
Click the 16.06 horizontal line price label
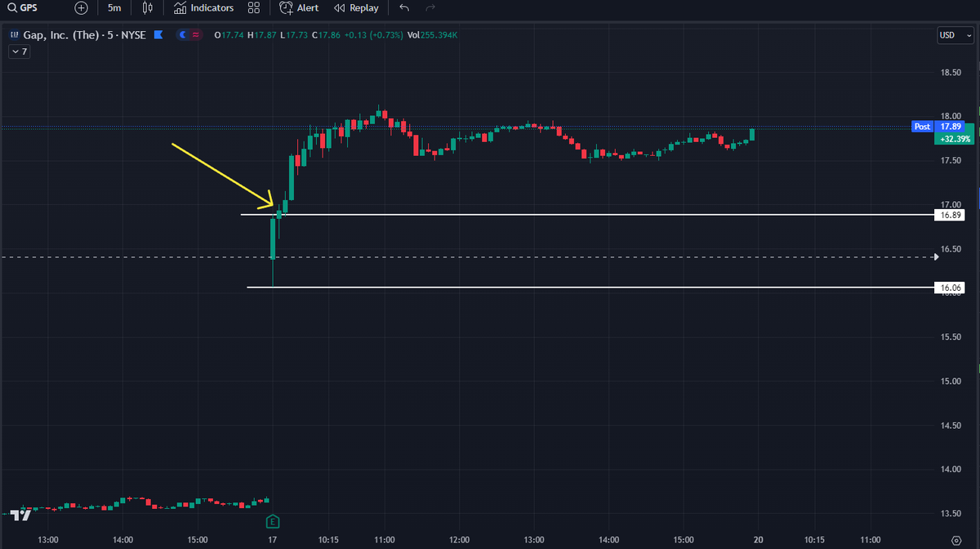(950, 288)
